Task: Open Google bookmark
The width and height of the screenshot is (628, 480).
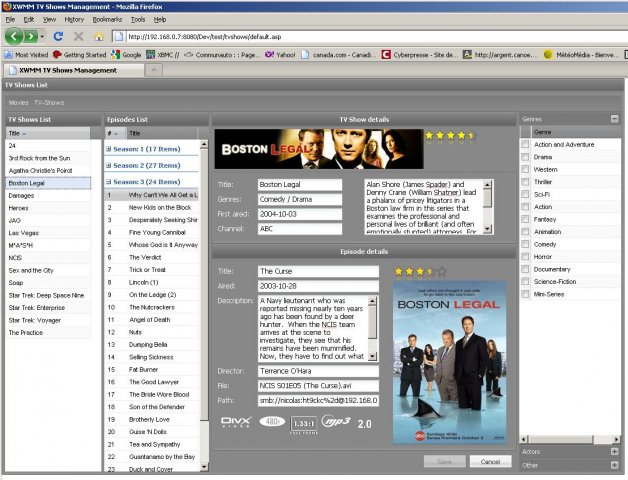Action: 126,55
